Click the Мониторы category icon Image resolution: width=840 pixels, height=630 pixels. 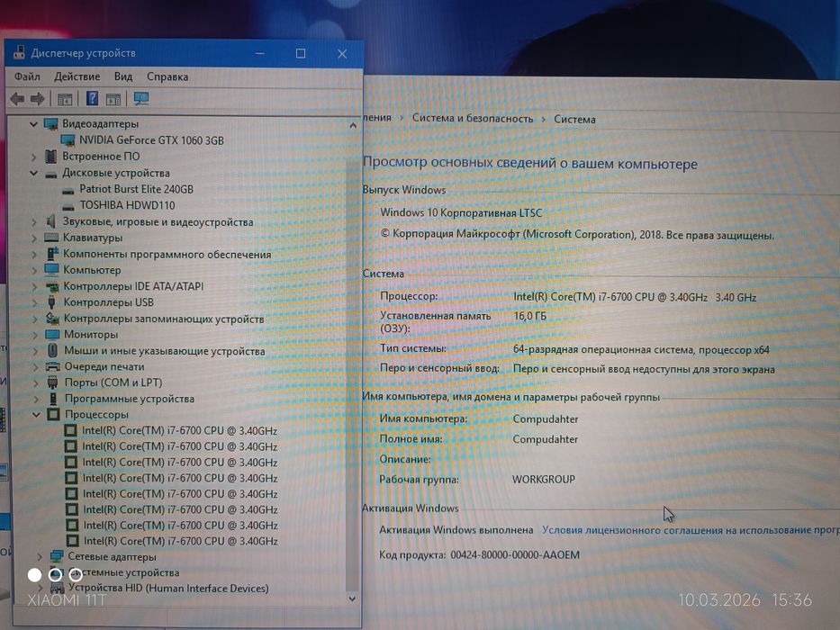52,334
